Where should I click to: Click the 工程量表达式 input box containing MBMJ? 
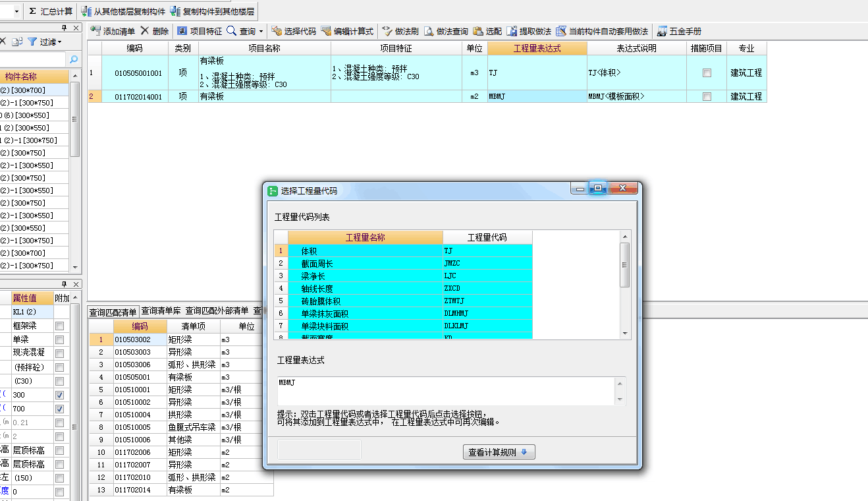446,391
